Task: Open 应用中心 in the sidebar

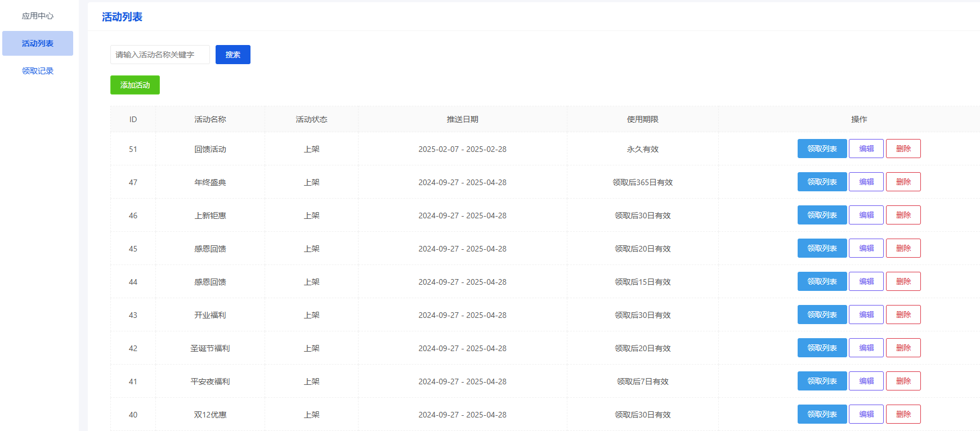Action: click(37, 16)
